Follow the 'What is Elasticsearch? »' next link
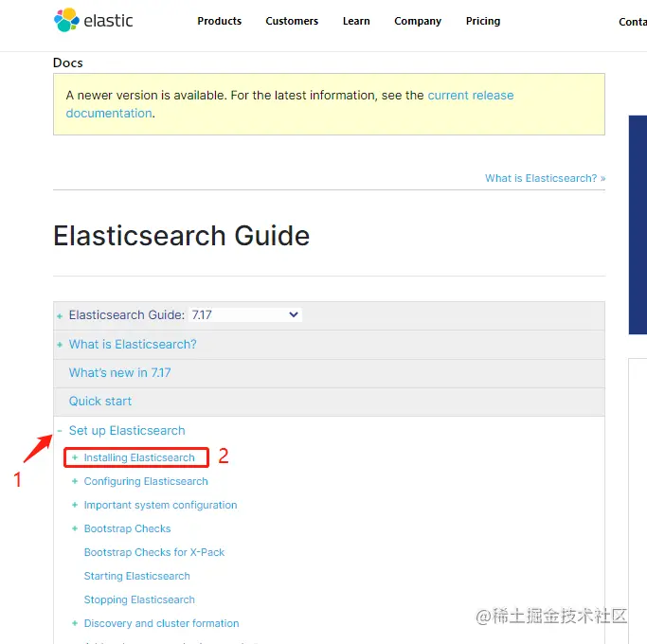 545,178
